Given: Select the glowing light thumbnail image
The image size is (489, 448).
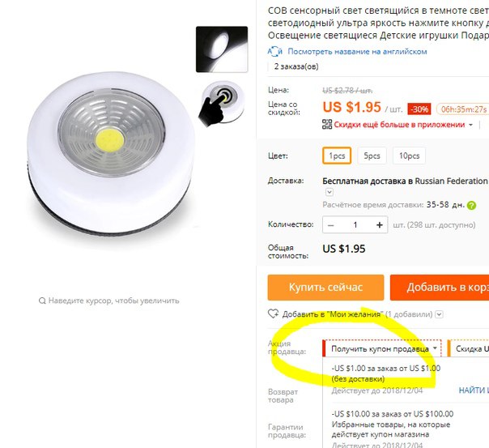Looking at the screenshot, I should (x=222, y=49).
